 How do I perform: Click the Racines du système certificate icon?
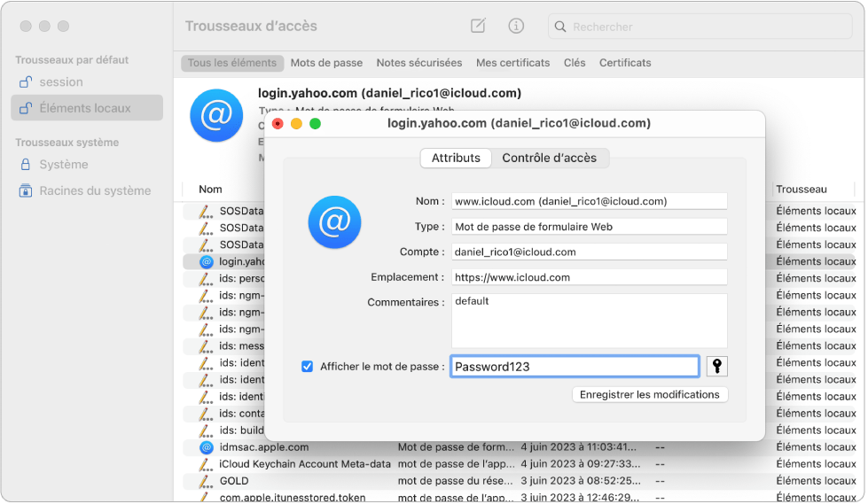click(x=27, y=191)
